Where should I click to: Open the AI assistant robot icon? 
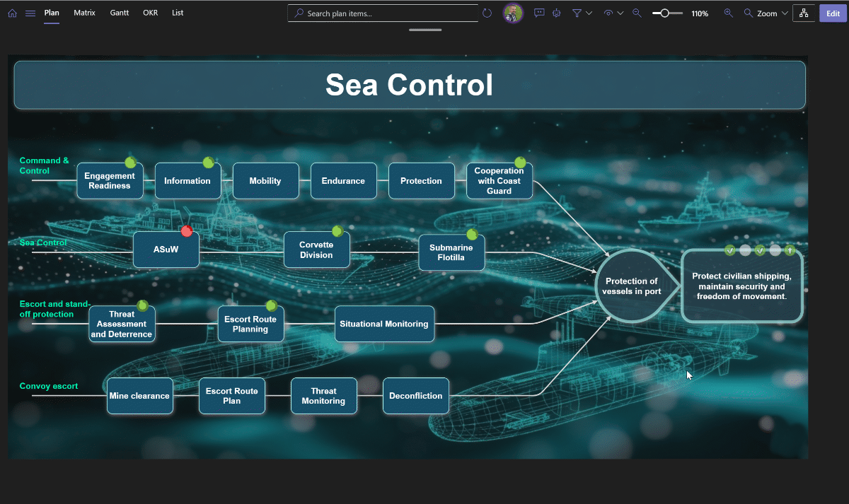click(x=557, y=13)
